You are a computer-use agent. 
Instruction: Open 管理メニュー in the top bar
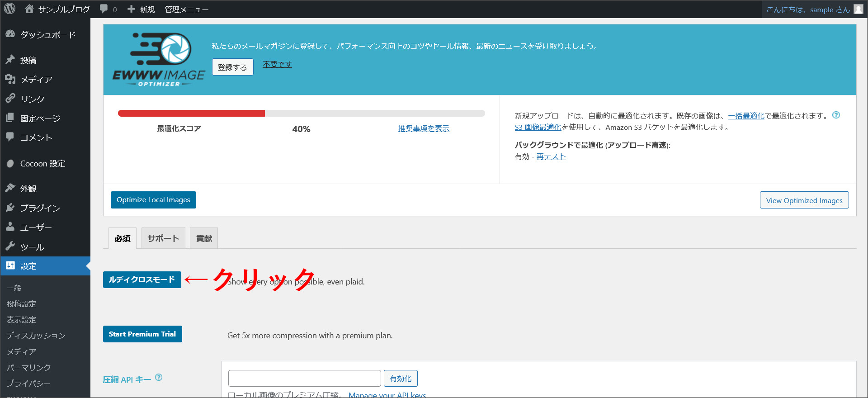(x=186, y=9)
